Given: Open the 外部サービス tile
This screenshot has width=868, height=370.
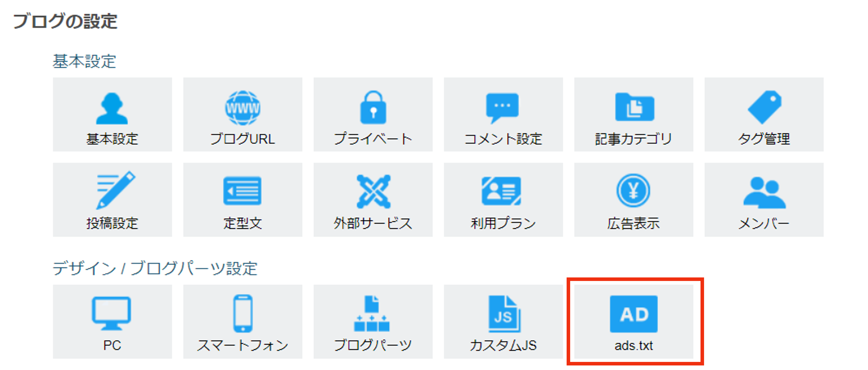Looking at the screenshot, I should [373, 200].
